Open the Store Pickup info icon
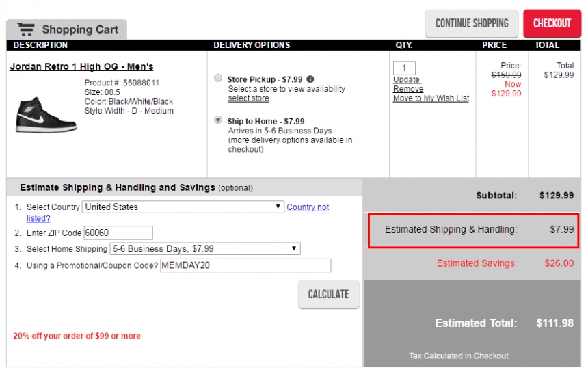 (x=310, y=79)
